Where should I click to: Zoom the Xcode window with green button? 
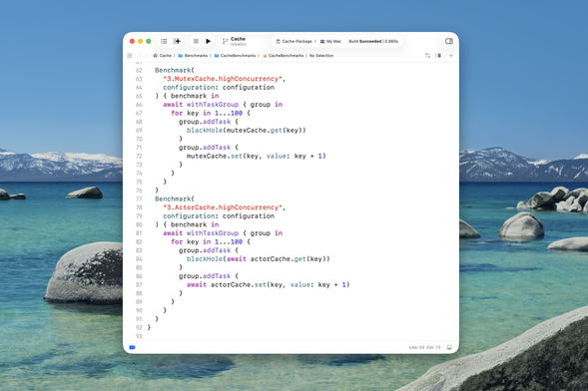pyautogui.click(x=149, y=41)
